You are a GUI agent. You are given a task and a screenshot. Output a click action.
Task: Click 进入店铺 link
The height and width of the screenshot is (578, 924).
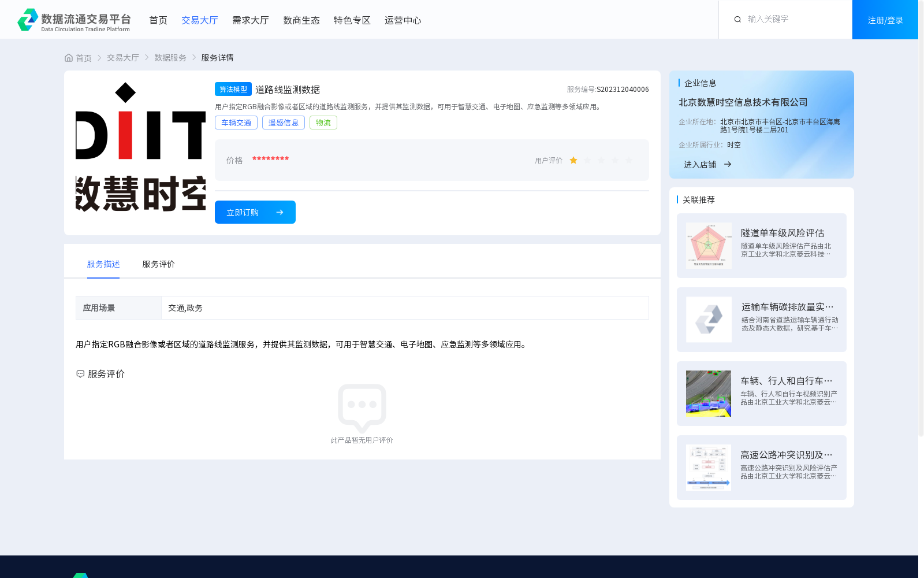click(x=700, y=164)
